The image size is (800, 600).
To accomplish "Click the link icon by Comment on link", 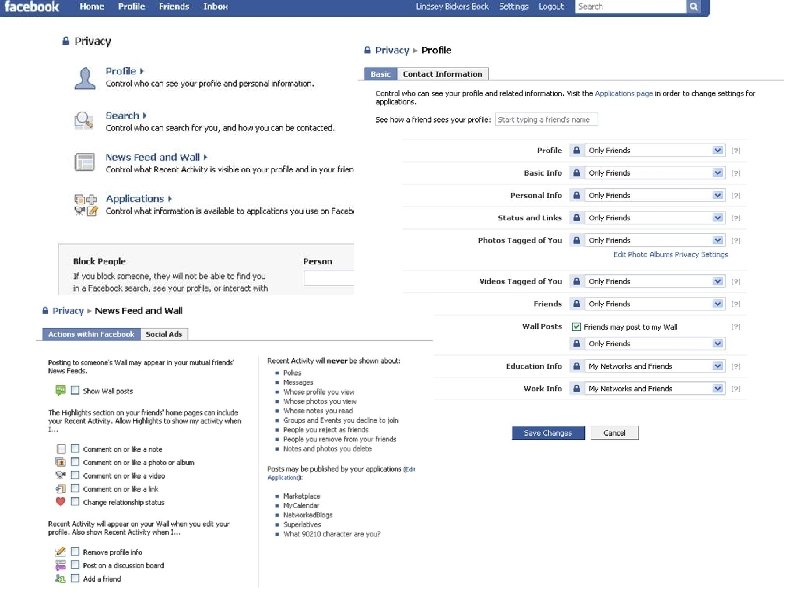I will click(x=60, y=489).
